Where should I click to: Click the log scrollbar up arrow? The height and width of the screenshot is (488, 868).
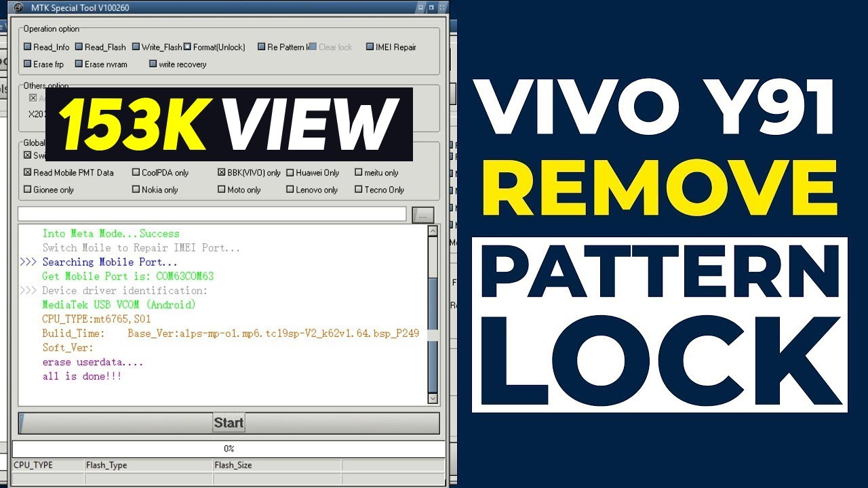[x=433, y=231]
